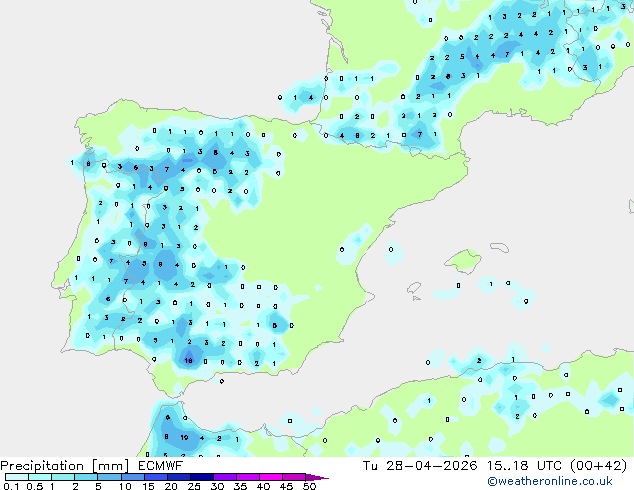Viewport: 634px width, 490px height.
Task: Click the 45–50 mm legend color swatch
Action: tap(294, 477)
